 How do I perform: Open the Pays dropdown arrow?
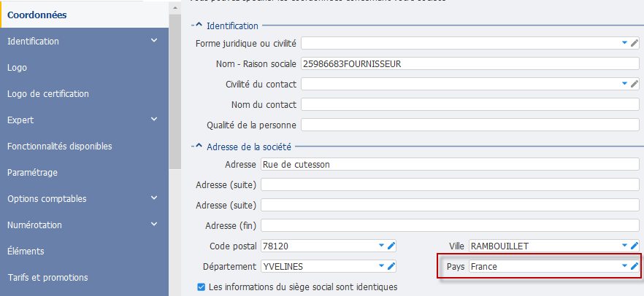[625, 267]
